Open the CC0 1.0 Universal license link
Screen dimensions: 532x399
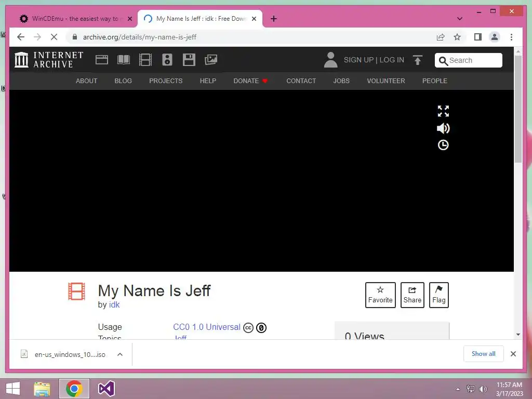(x=207, y=327)
